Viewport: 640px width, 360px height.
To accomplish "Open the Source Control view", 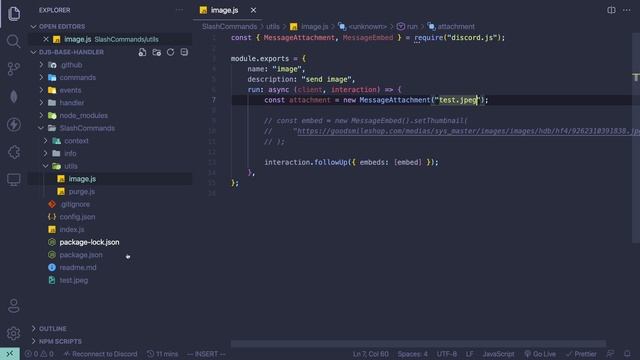I will pos(13,69).
